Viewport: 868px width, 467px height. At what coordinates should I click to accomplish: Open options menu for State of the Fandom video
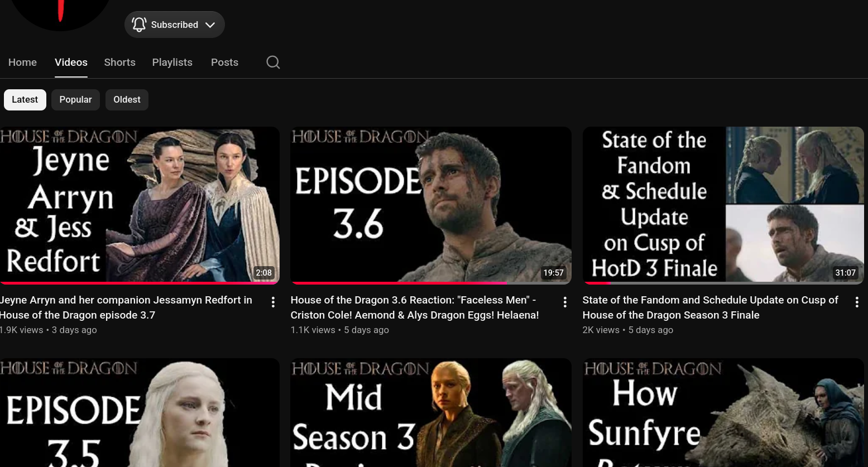(x=857, y=302)
